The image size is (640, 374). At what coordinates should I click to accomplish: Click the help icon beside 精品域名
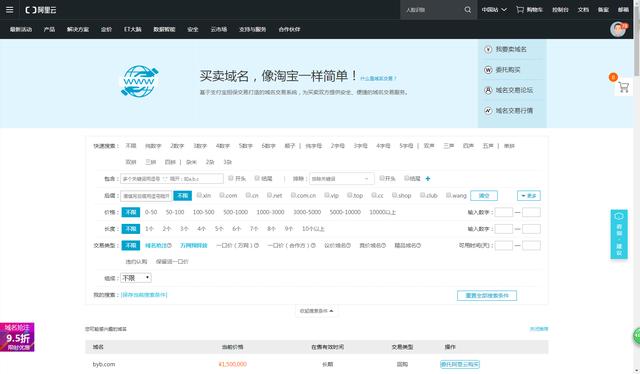418,245
